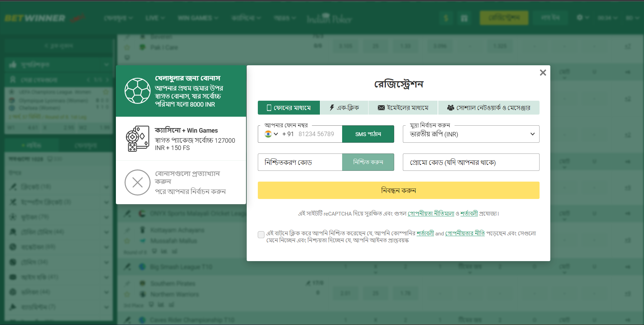The height and width of the screenshot is (325, 644).
Task: Open the WIN GAMES menu in header
Action: point(198,18)
